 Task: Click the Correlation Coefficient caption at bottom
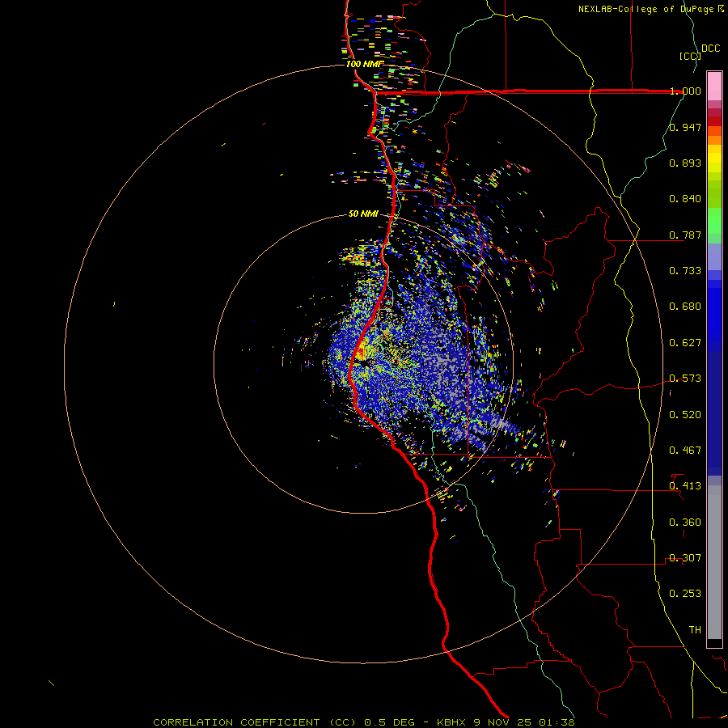click(x=364, y=722)
